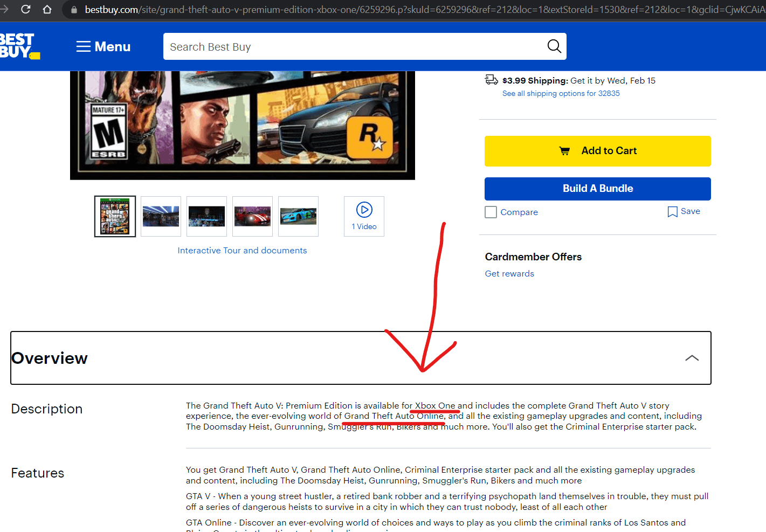This screenshot has width=766, height=532.
Task: Open the Best Buy logo homepage
Action: click(19, 46)
